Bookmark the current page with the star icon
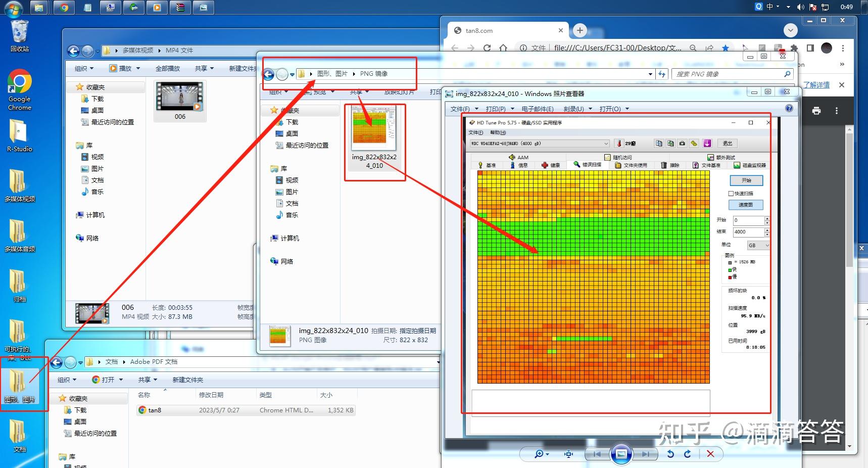Image resolution: width=868 pixels, height=468 pixels. pyautogui.click(x=727, y=48)
